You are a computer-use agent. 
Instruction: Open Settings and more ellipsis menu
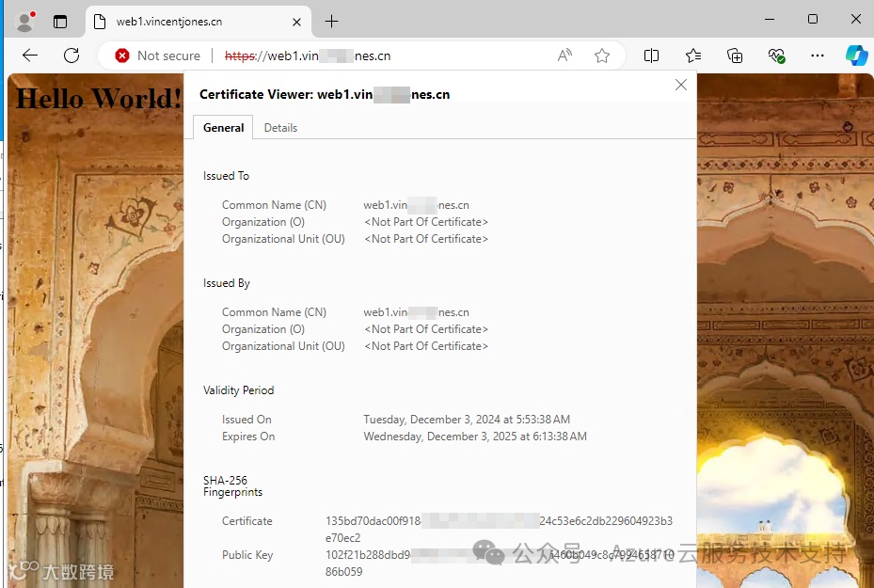[x=818, y=56]
